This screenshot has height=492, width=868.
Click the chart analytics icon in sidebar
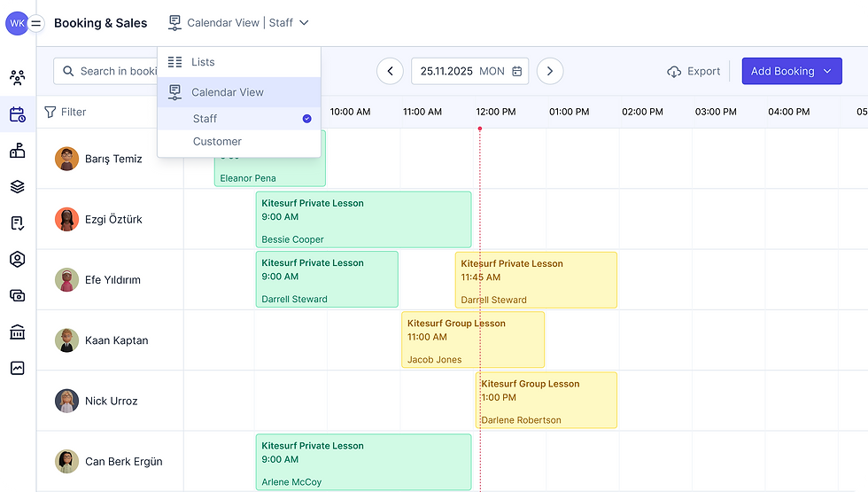(x=18, y=368)
